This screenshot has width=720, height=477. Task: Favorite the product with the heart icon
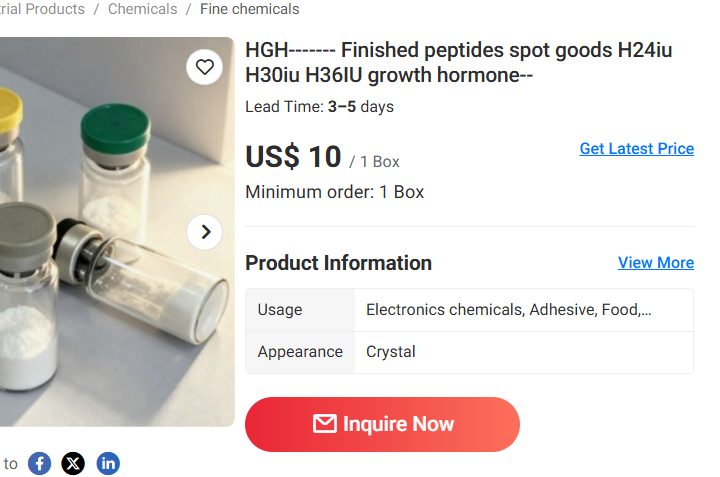tap(205, 67)
